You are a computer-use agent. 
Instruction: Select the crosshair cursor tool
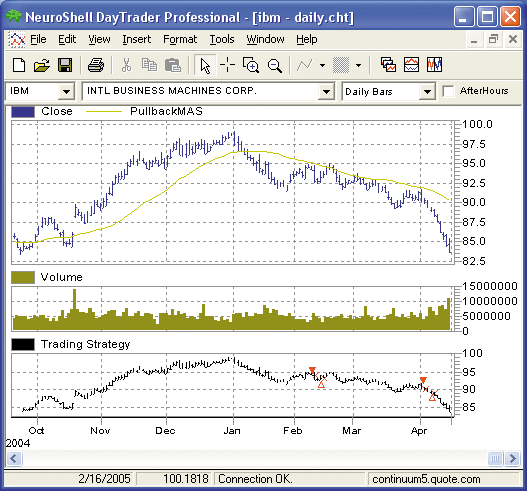click(228, 65)
